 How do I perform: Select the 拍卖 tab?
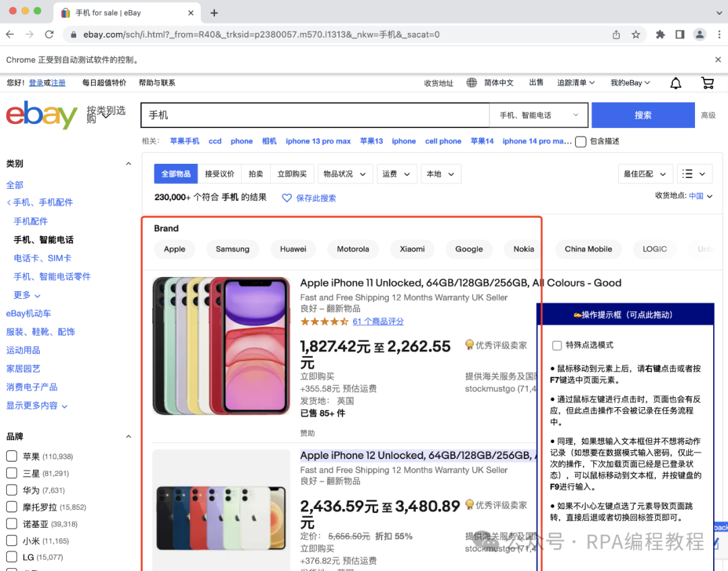(x=256, y=174)
